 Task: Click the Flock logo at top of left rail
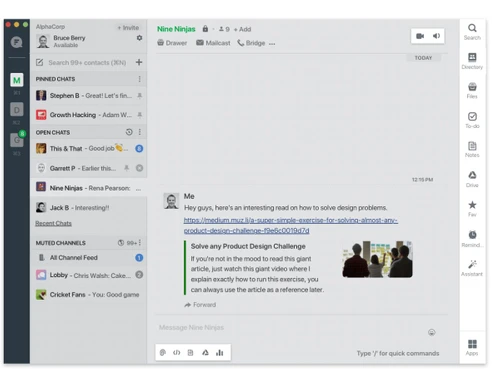click(16, 42)
